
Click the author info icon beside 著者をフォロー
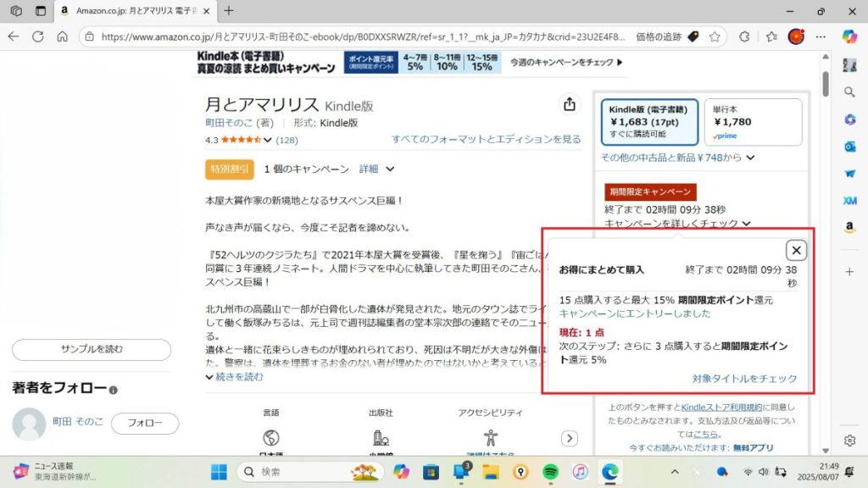[113, 390]
